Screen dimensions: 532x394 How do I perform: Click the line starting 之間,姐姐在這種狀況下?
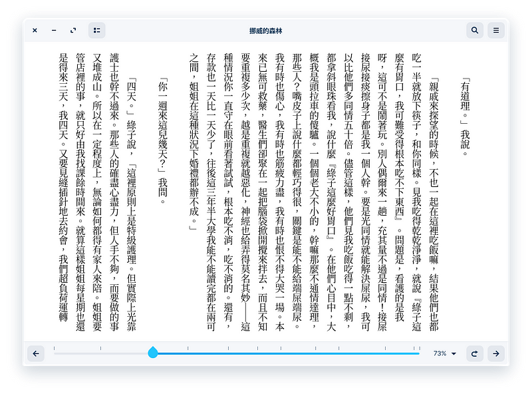194,142
